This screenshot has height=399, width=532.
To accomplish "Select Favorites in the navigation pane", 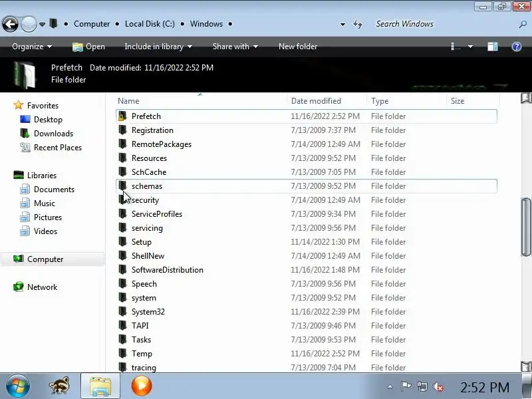I will tap(43, 106).
